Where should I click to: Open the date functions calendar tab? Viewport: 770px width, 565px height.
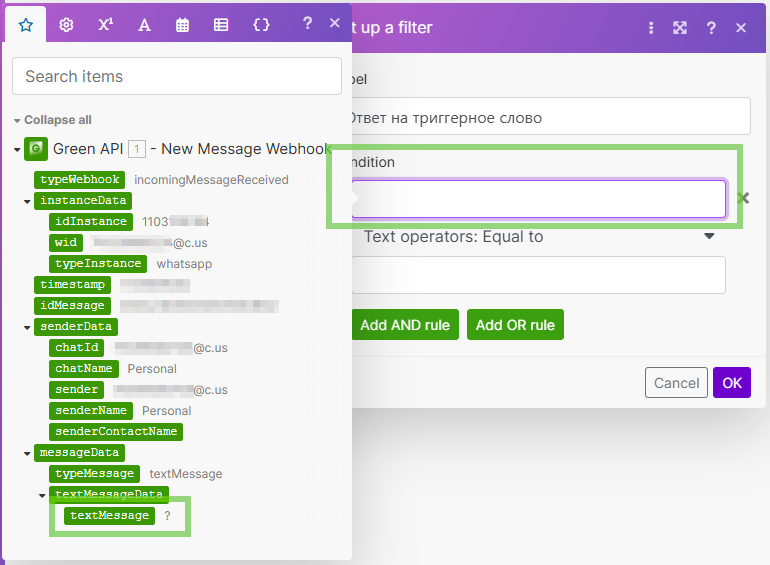(x=183, y=25)
